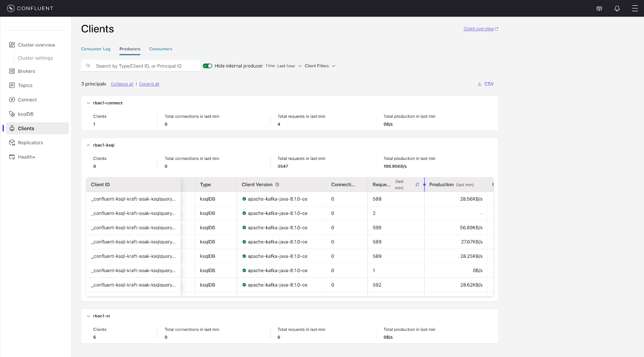
Task: Open the notifications bell icon
Action: (617, 8)
